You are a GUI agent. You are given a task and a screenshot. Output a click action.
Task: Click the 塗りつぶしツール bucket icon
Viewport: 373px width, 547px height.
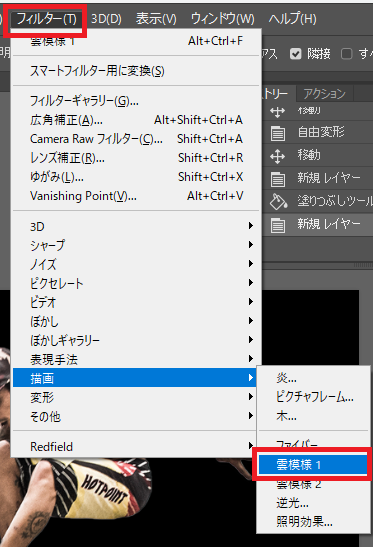coord(278,202)
